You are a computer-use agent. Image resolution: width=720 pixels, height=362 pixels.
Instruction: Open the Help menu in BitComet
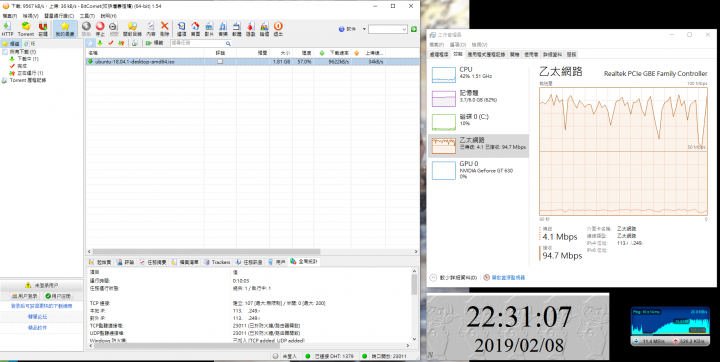[x=109, y=16]
